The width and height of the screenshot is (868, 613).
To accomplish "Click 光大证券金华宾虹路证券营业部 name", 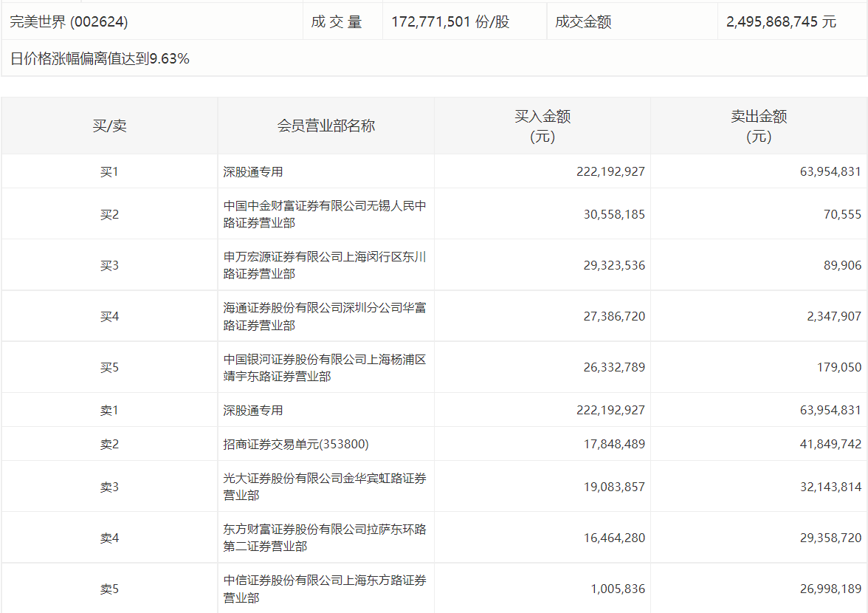I will 325,487.
